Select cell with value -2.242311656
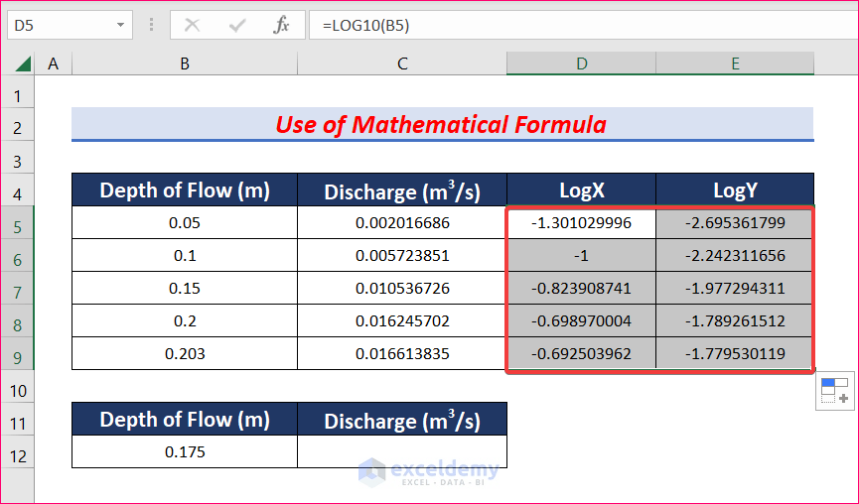 [x=735, y=256]
